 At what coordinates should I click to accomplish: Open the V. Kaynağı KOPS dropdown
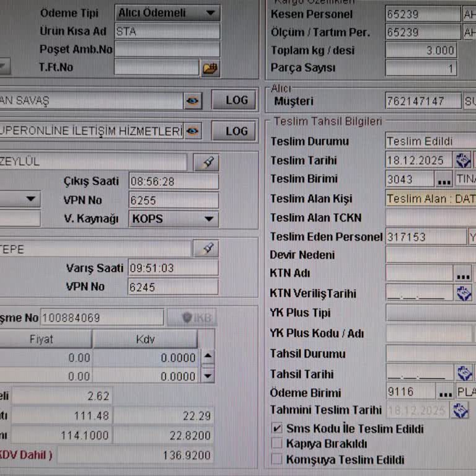(x=174, y=219)
